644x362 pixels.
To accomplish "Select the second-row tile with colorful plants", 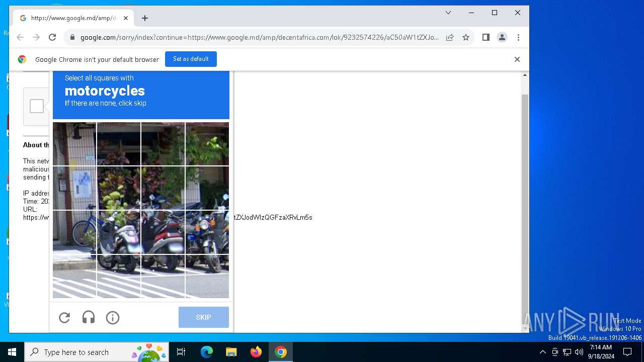I will click(119, 188).
